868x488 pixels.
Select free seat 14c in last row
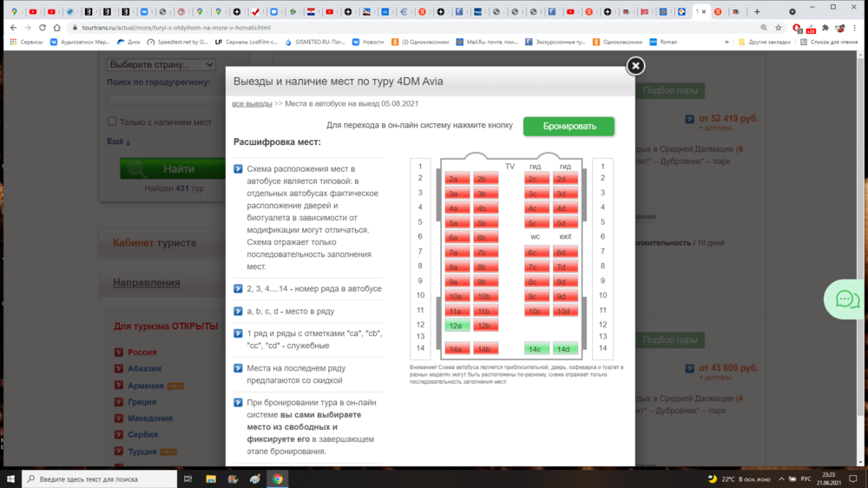(x=536, y=349)
